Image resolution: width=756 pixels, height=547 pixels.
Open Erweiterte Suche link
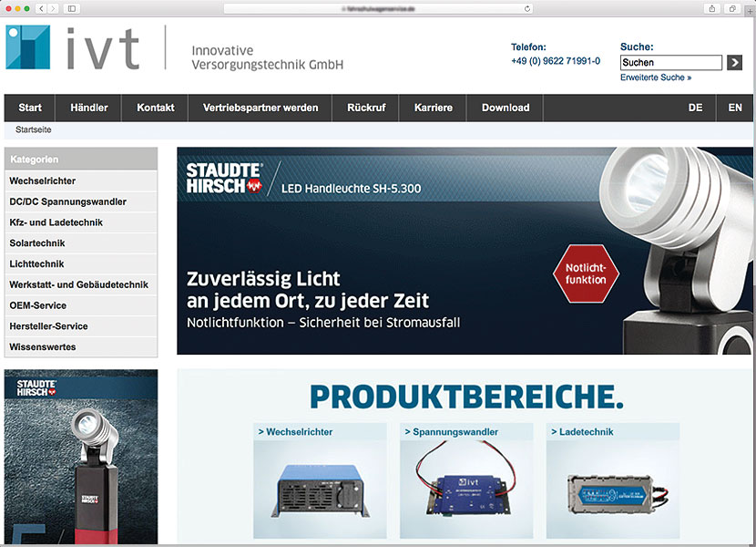point(656,77)
